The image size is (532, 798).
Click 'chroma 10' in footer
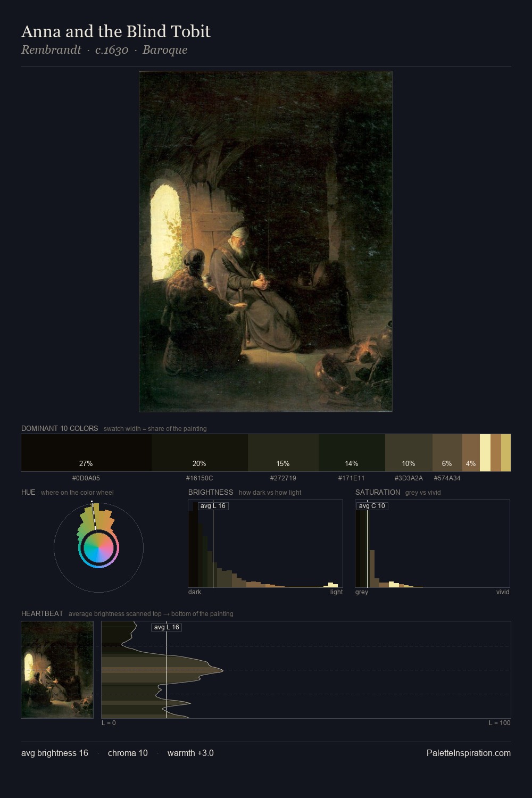(x=128, y=753)
